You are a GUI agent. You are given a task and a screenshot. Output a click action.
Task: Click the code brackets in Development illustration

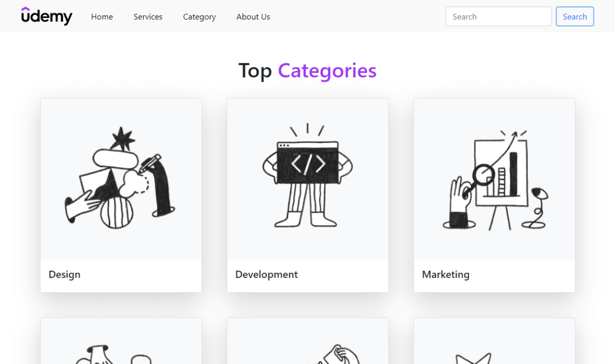tap(308, 163)
